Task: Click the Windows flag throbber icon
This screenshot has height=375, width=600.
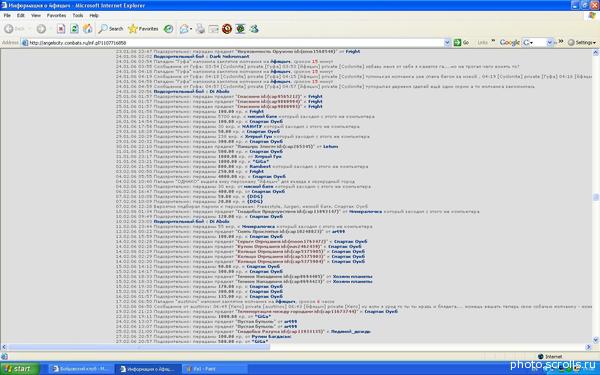Action: tap(592, 16)
